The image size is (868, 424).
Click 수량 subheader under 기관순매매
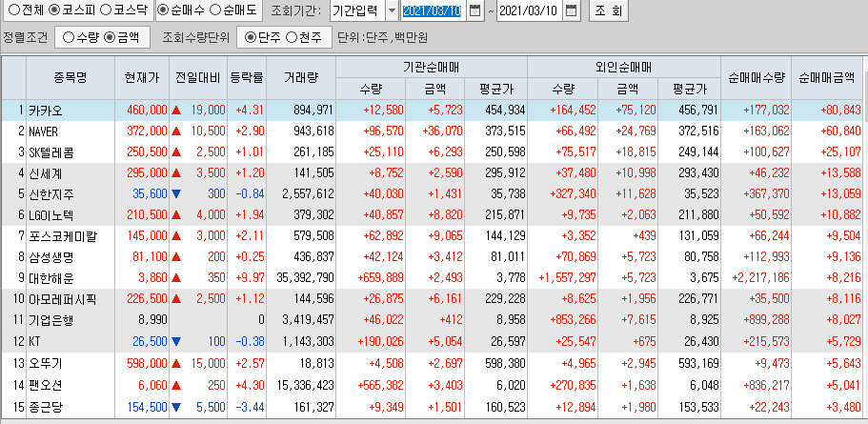[x=371, y=89]
